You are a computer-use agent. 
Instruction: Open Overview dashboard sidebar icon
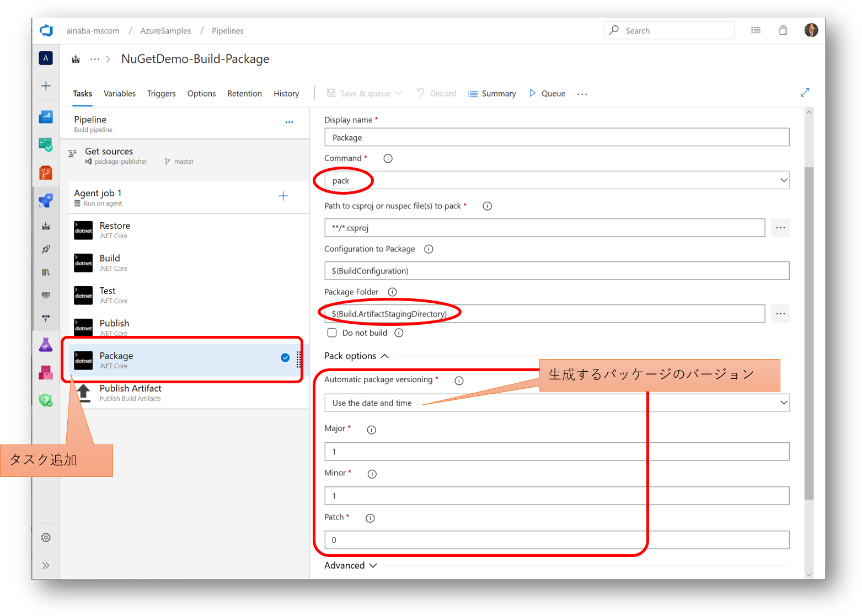point(46,116)
